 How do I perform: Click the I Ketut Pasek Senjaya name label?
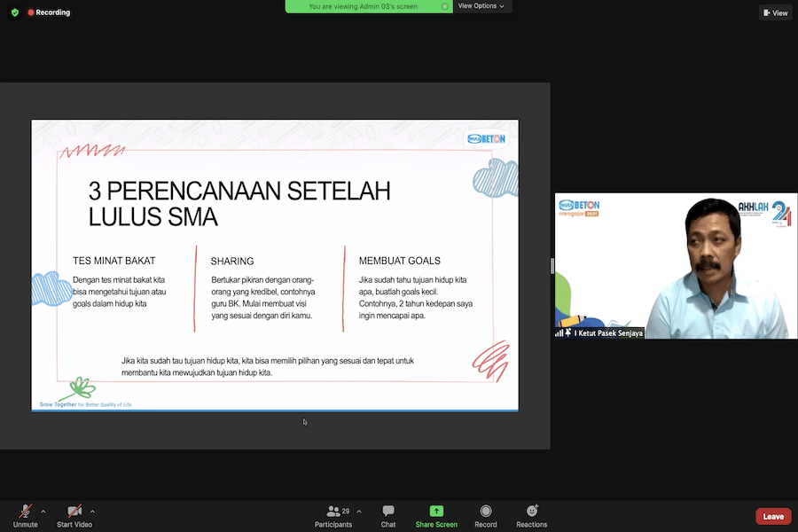(x=608, y=333)
